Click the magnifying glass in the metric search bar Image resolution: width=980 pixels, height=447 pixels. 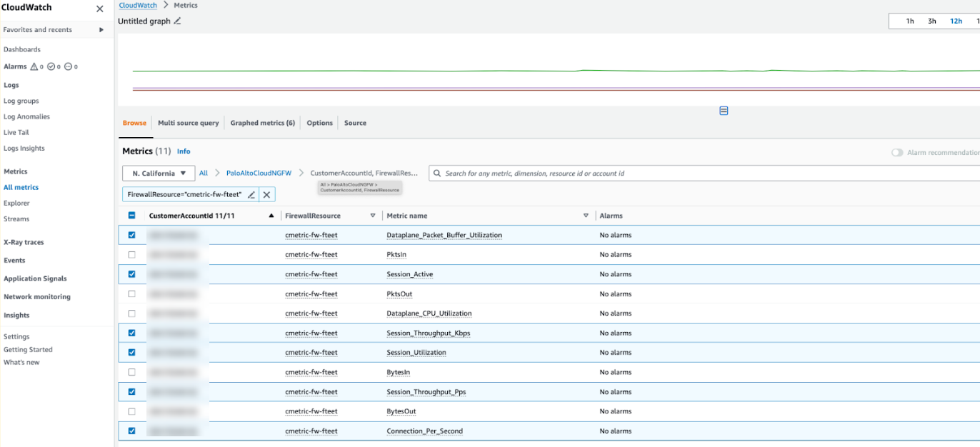coord(436,173)
